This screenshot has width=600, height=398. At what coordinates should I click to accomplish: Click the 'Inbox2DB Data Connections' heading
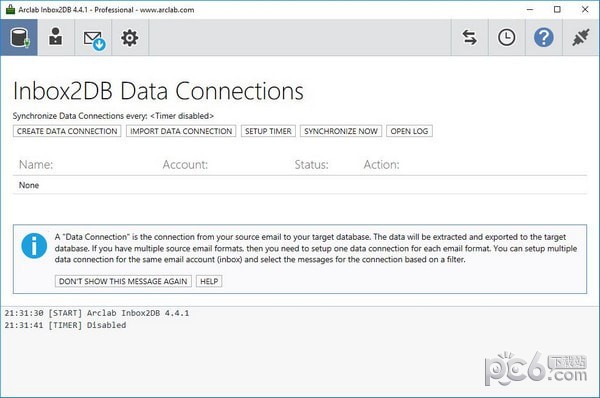pyautogui.click(x=158, y=91)
